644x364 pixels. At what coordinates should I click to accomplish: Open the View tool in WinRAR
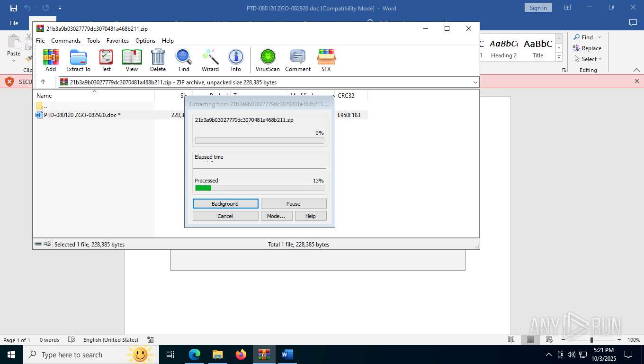point(132,60)
